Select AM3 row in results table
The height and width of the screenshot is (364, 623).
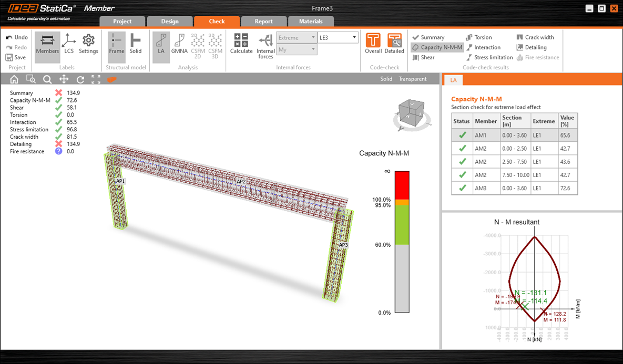coord(514,188)
